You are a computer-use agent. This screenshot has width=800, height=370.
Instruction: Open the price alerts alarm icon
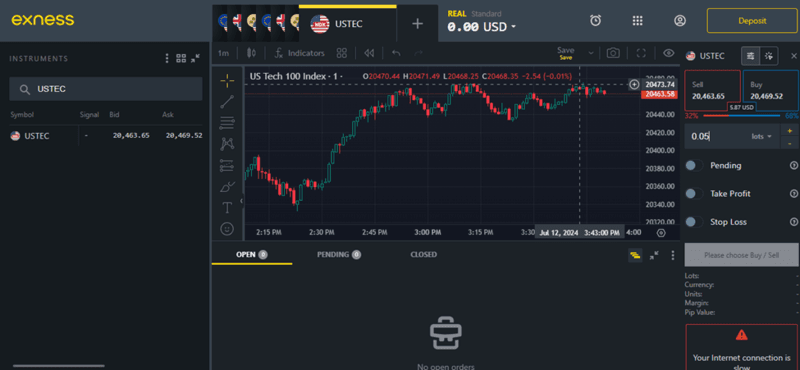point(595,20)
